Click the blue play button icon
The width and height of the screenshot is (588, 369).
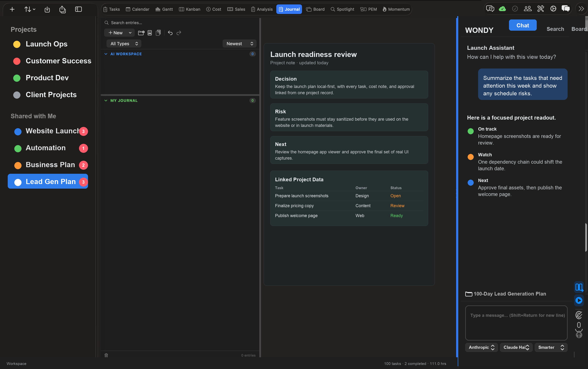[579, 300]
